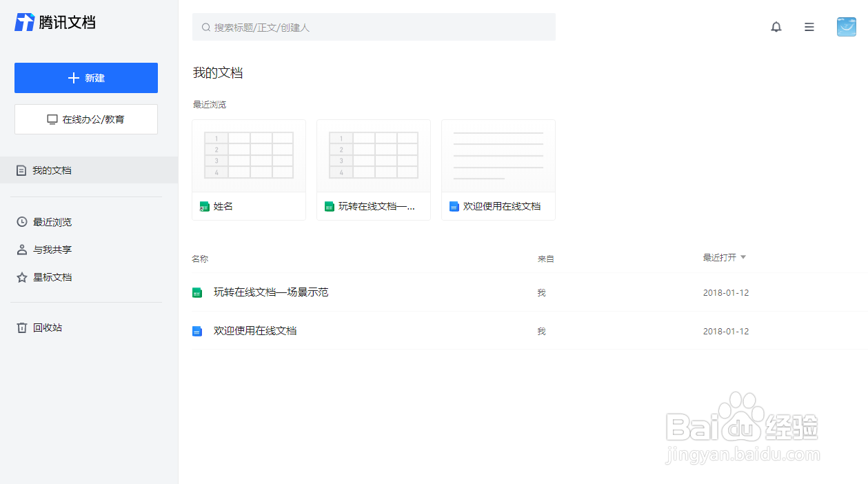Open 在线办公/教育 button

[x=86, y=119]
